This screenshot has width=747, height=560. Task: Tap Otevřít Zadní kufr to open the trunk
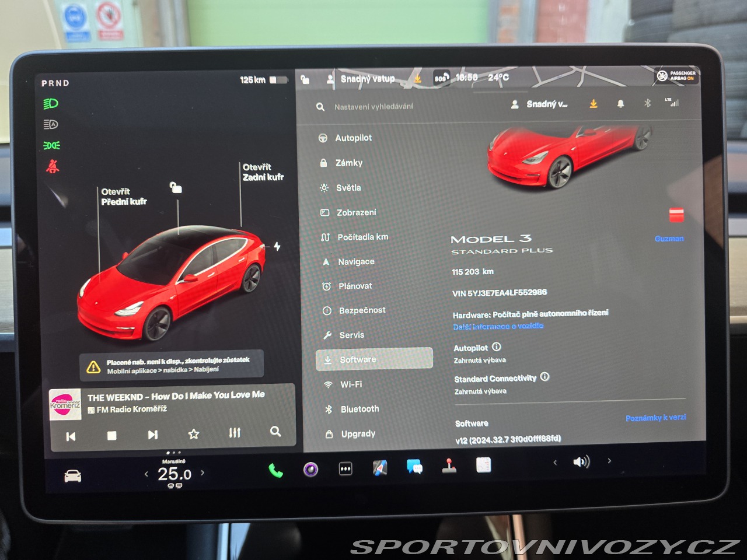[263, 172]
